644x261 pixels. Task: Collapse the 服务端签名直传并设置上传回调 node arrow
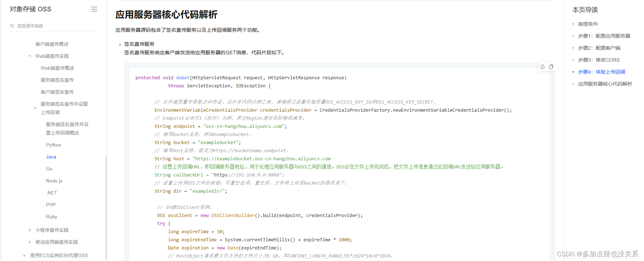click(x=35, y=108)
